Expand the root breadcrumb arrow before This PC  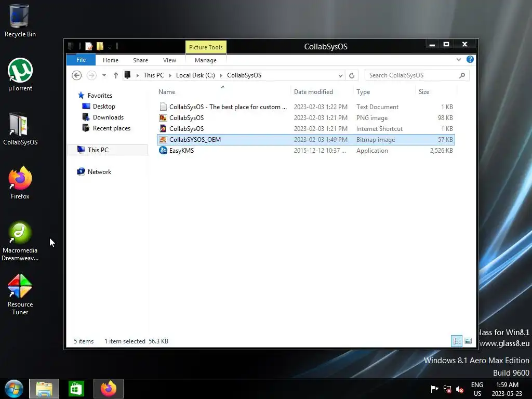pyautogui.click(x=137, y=75)
